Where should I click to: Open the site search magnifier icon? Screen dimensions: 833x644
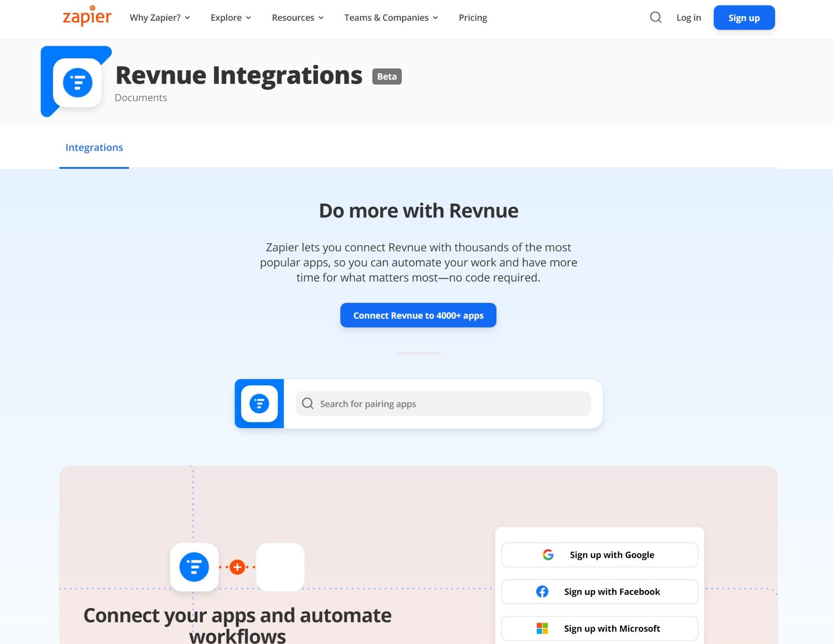coord(655,17)
